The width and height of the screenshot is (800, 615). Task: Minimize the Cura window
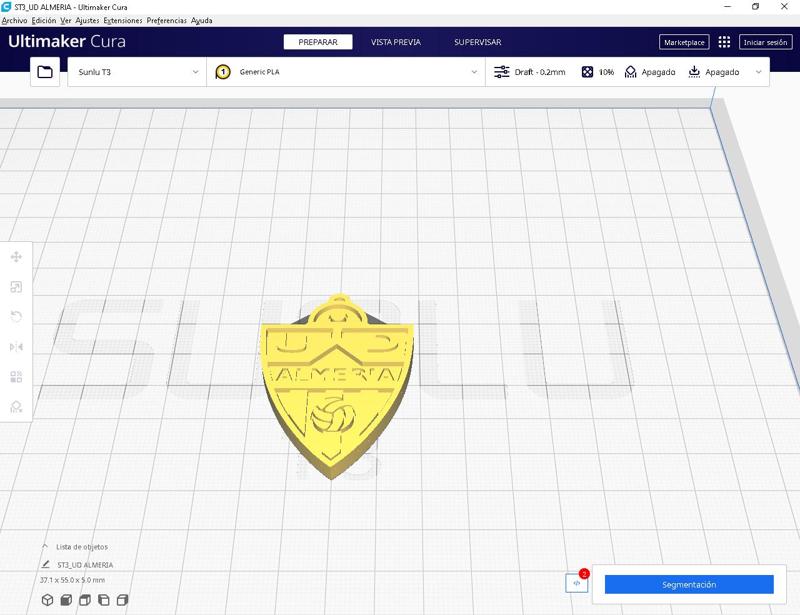728,7
